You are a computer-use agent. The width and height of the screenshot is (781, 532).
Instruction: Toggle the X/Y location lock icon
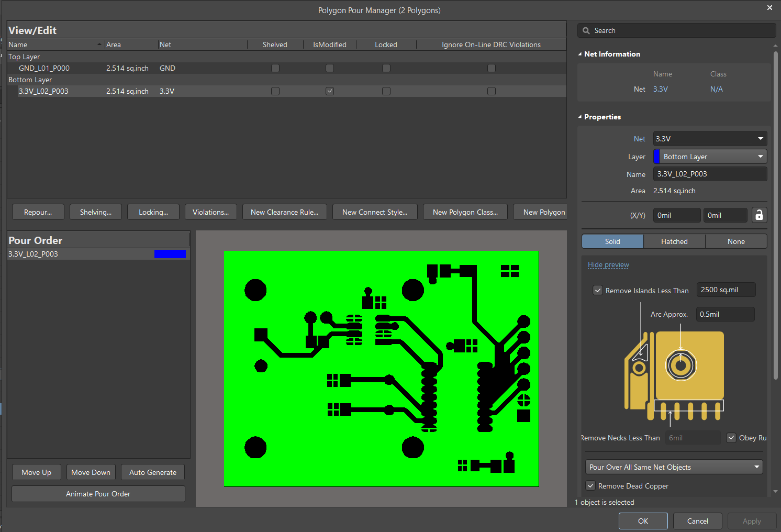point(759,215)
